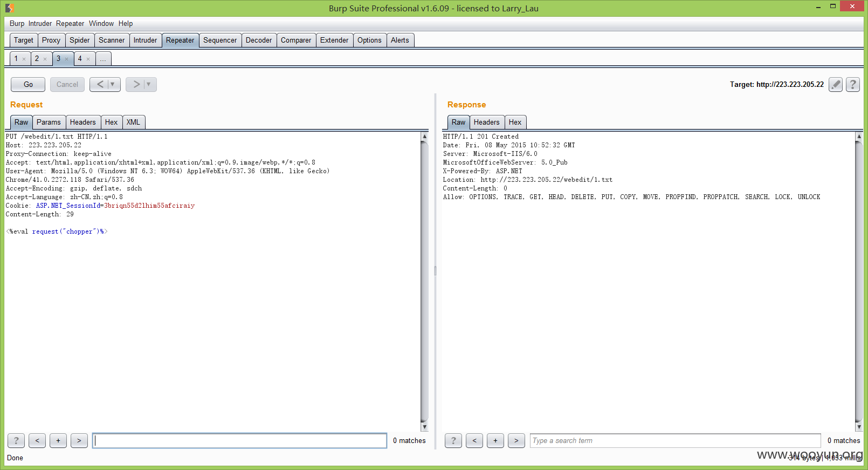Open the Repeater menu
Screen dimensions: 868x470
[x=70, y=23]
